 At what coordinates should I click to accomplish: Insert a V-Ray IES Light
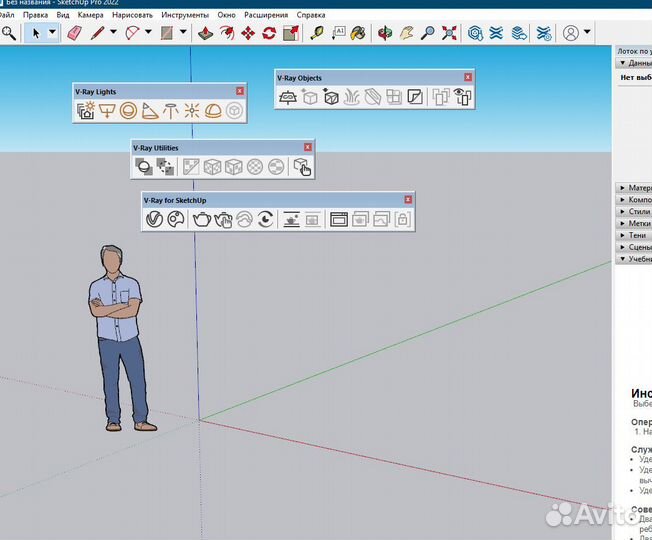171,111
